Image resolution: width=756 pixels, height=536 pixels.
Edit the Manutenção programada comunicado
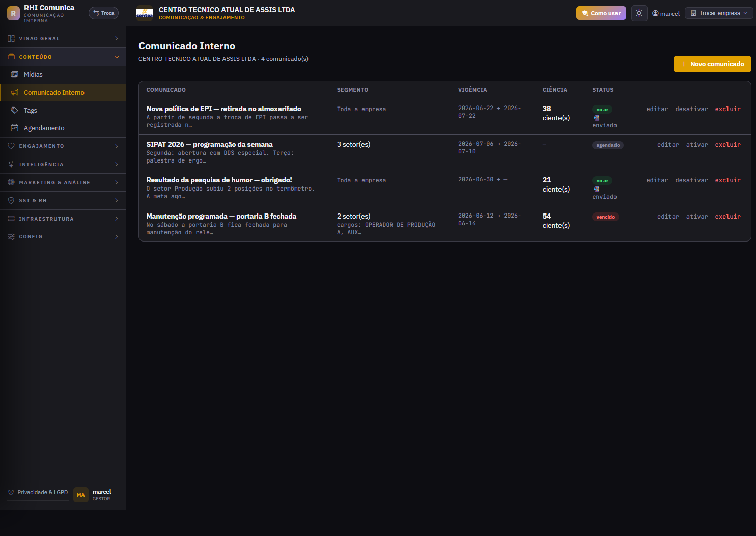[x=668, y=217]
